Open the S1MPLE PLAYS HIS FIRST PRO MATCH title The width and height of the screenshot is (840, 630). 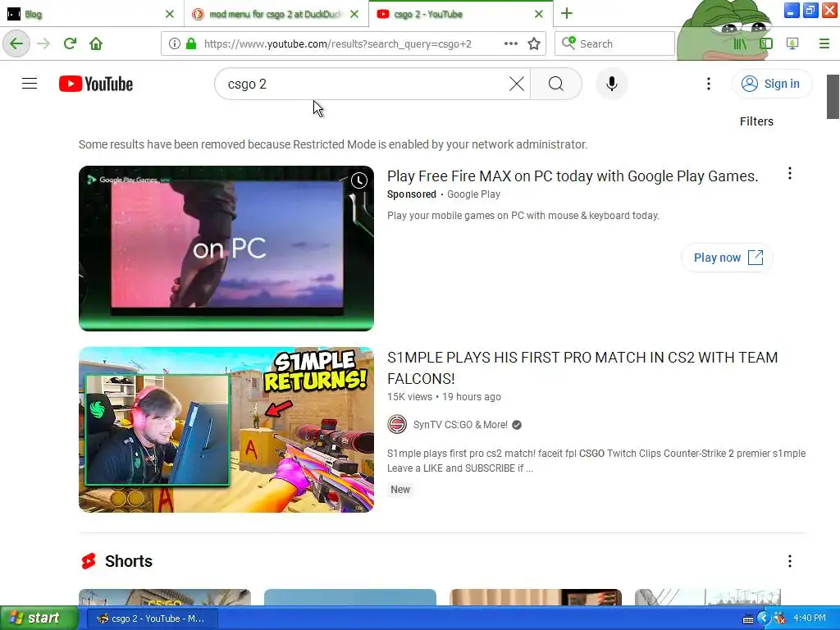coord(582,368)
